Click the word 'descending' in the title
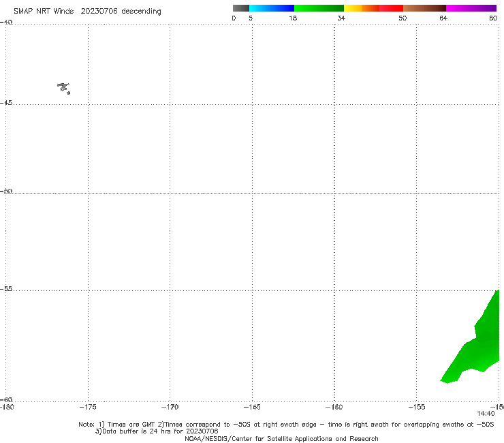This screenshot has width=504, height=443. [142, 12]
